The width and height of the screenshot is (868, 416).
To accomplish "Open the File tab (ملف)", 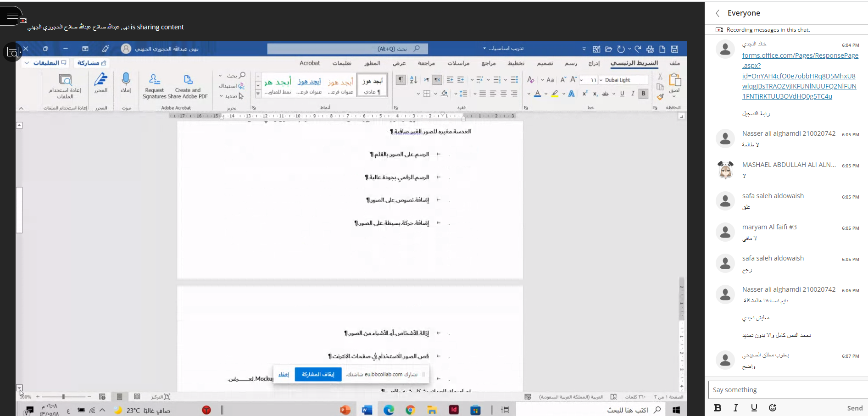I will click(674, 63).
